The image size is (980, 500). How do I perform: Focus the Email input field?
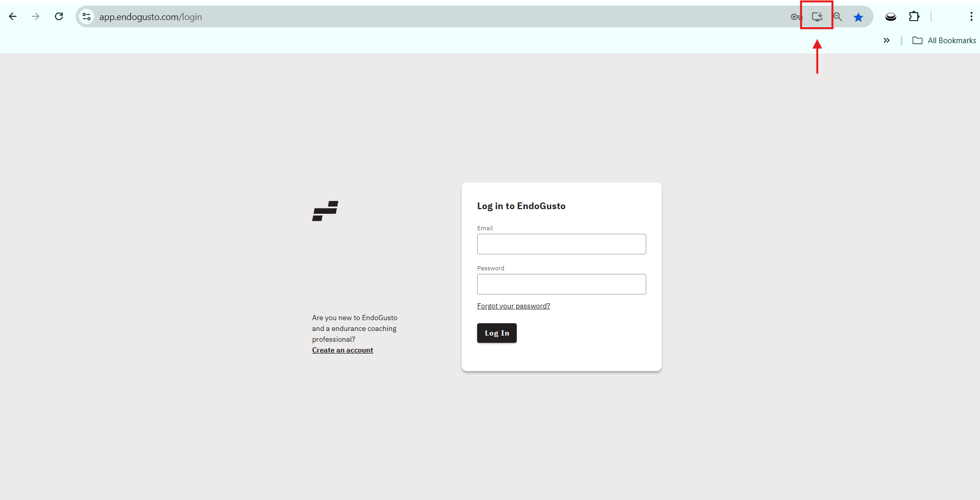click(x=561, y=244)
